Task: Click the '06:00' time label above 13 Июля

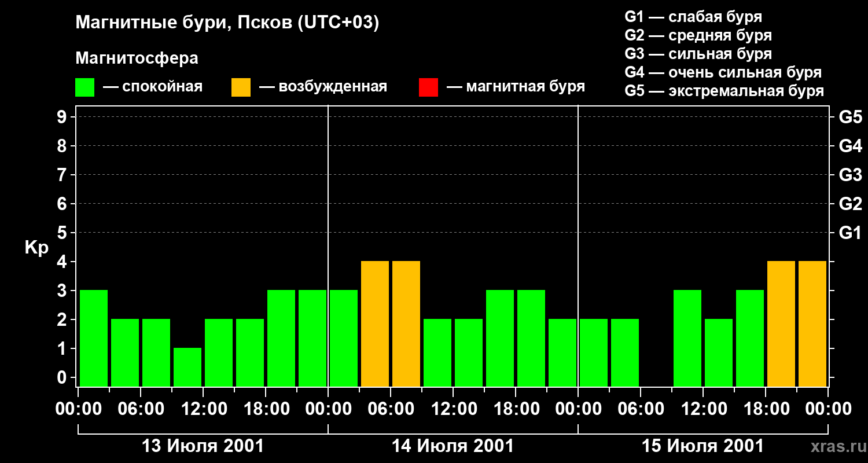Action: (141, 409)
